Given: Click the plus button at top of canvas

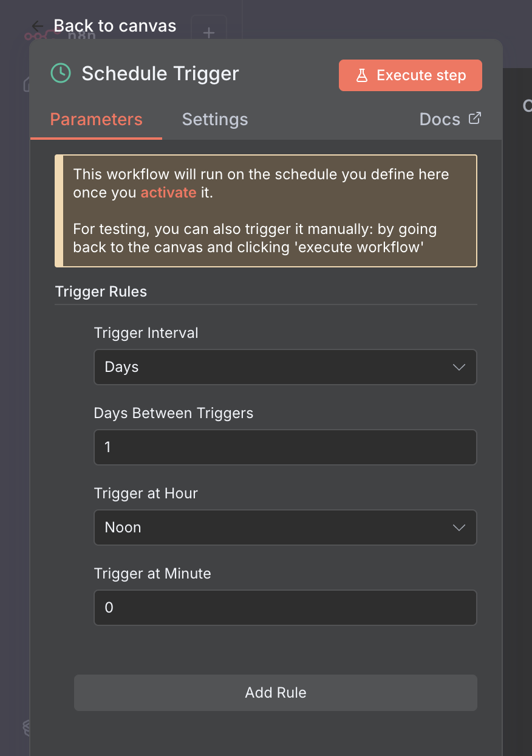Looking at the screenshot, I should coord(208,33).
